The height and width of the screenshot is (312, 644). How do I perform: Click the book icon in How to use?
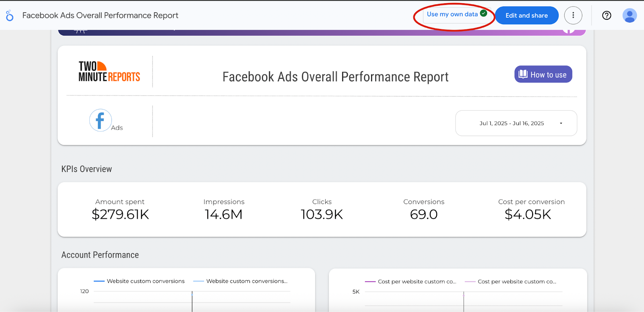523,74
